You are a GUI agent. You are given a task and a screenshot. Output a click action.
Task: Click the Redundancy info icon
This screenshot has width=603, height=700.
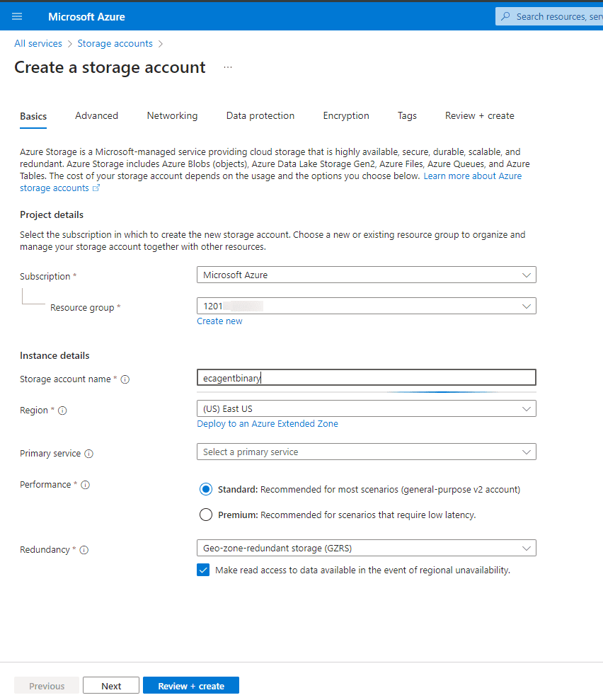(x=84, y=550)
